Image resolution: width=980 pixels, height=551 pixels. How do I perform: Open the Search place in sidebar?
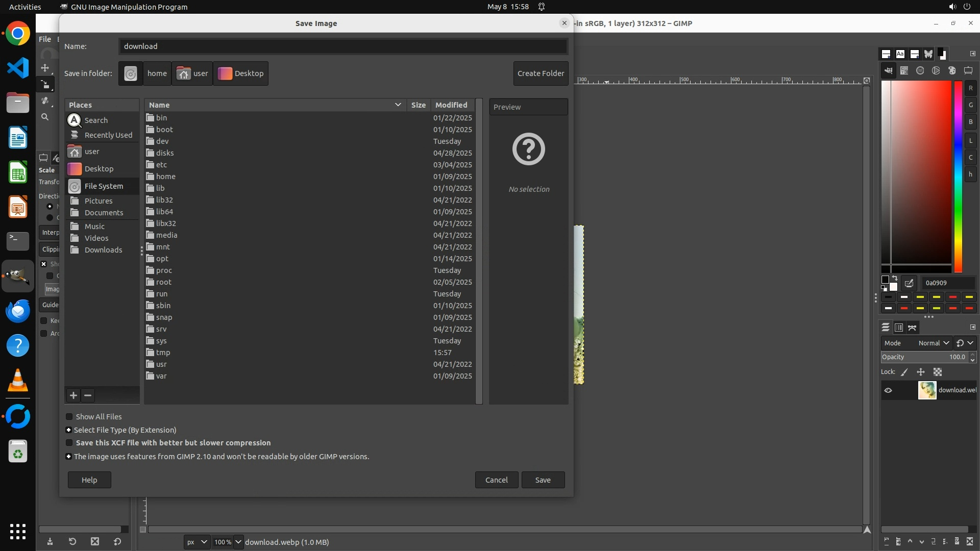click(x=96, y=120)
